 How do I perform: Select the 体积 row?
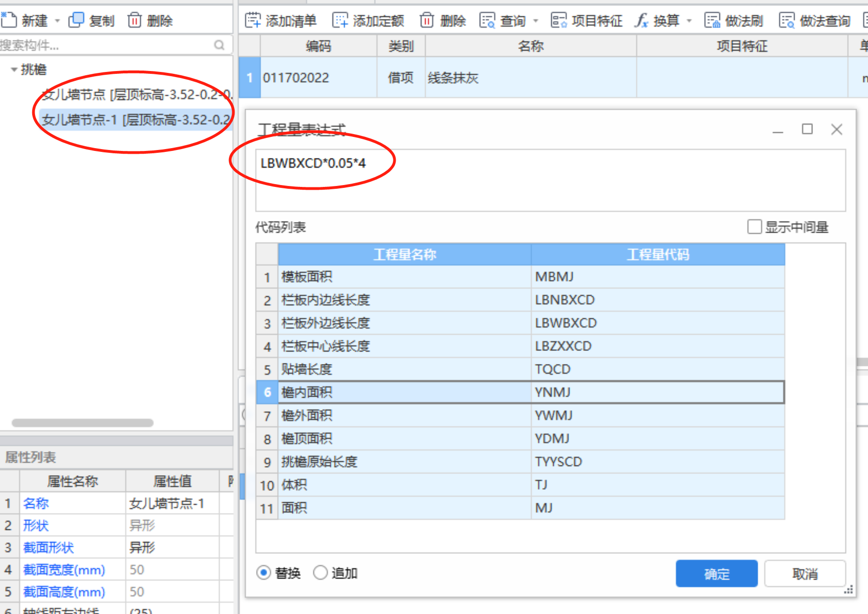click(x=520, y=485)
